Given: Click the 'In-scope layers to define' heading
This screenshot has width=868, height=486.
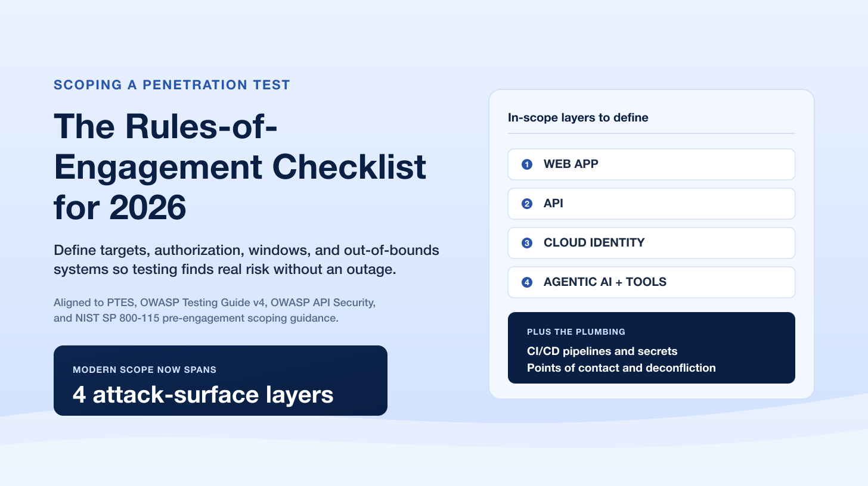Looking at the screenshot, I should point(578,117).
